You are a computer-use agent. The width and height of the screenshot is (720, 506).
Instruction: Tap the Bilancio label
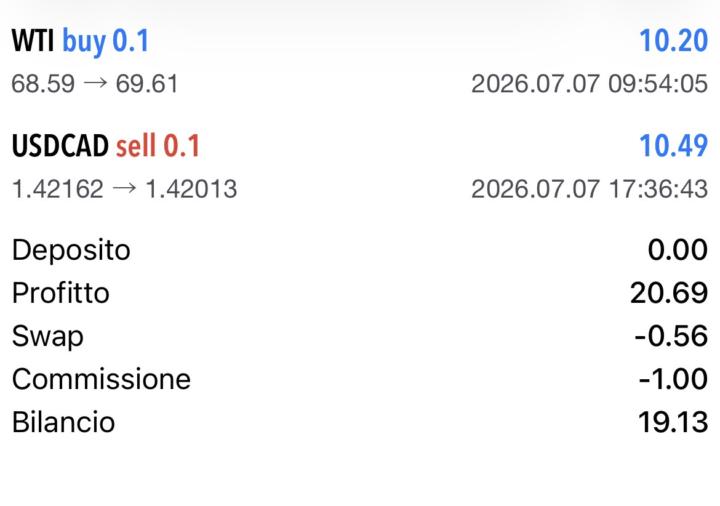tap(63, 422)
